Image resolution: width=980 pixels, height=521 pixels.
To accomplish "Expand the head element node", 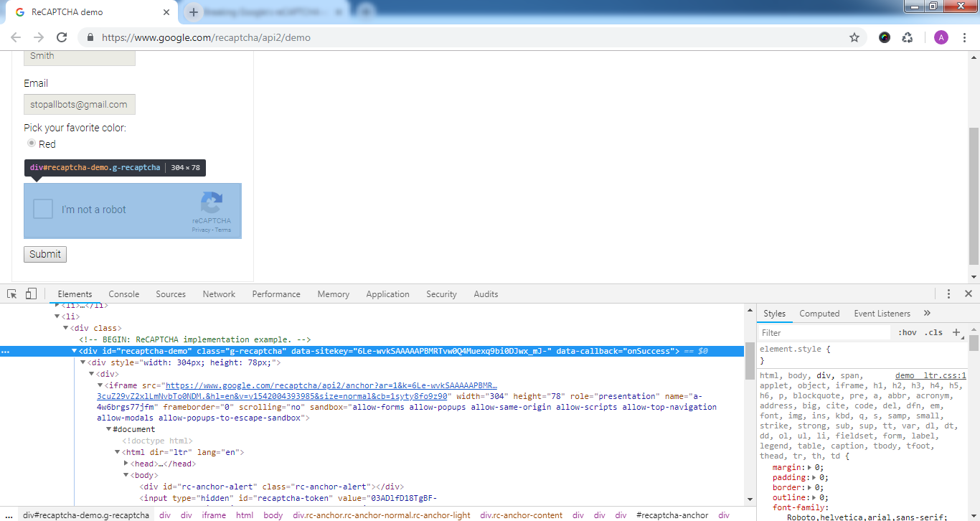I will point(127,463).
